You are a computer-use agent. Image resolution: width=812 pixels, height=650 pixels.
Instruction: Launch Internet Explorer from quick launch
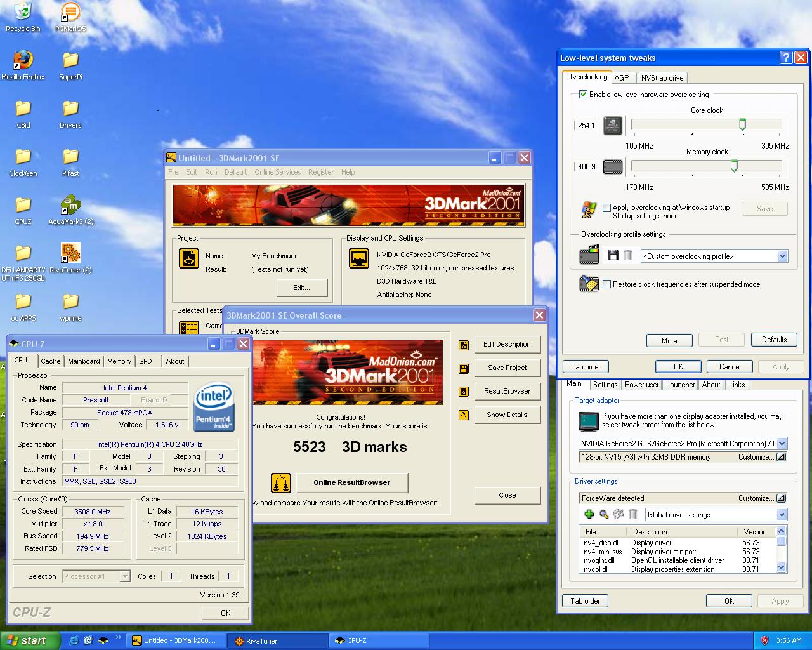pyautogui.click(x=74, y=640)
